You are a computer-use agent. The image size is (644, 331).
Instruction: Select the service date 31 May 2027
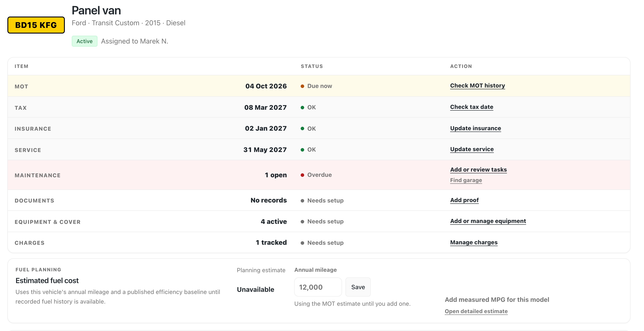tap(265, 150)
